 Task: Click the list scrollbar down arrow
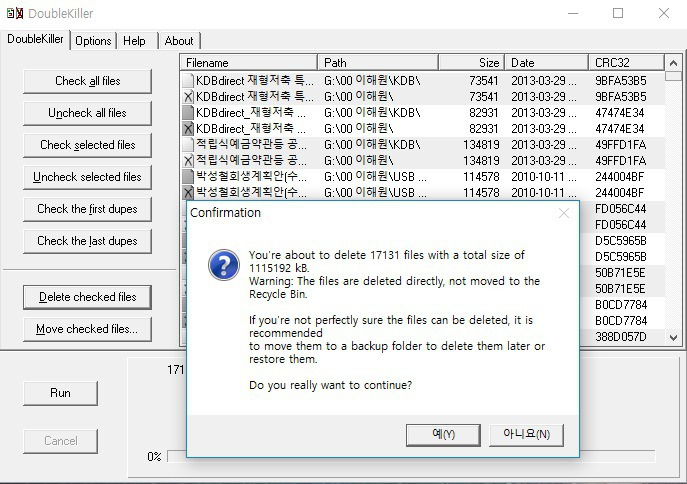tap(673, 337)
